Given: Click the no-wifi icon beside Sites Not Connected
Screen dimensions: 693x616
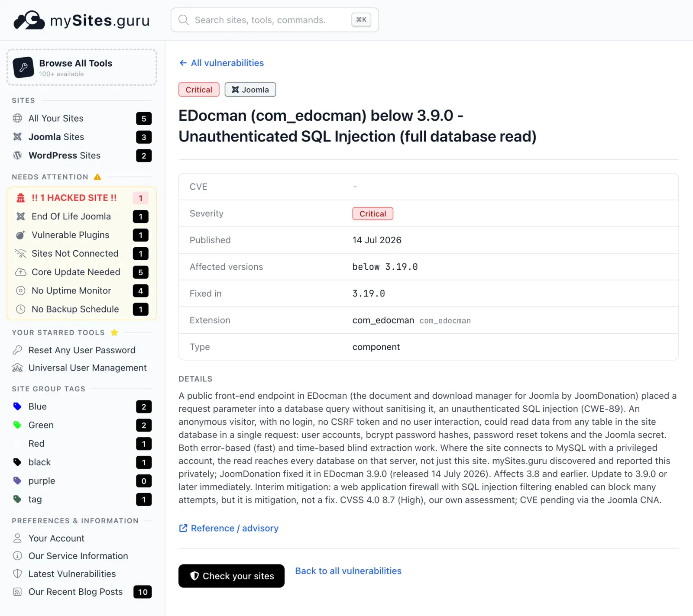Looking at the screenshot, I should [20, 254].
